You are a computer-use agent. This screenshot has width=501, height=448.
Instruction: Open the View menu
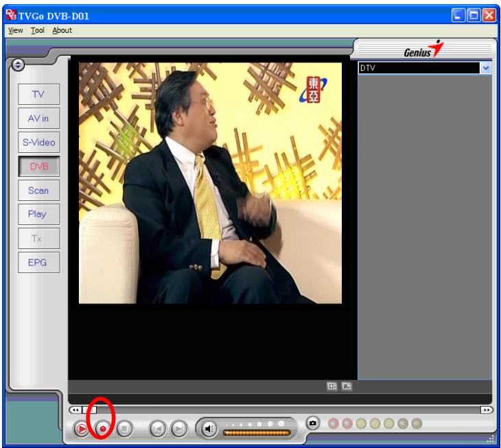[16, 30]
